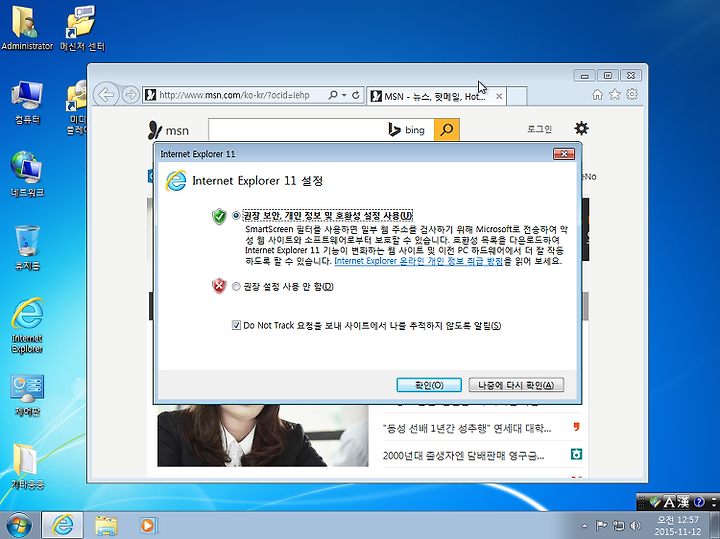Open the 메신저 센터 desktop shortcut
Screen dimensions: 720x539
pyautogui.click(x=82, y=27)
